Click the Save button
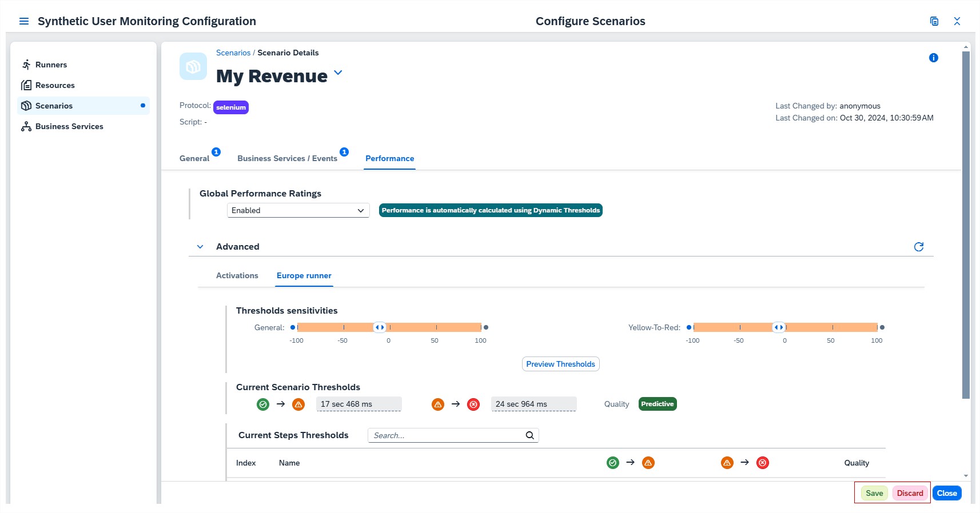Screen dimensions: 980x513 click(x=874, y=493)
